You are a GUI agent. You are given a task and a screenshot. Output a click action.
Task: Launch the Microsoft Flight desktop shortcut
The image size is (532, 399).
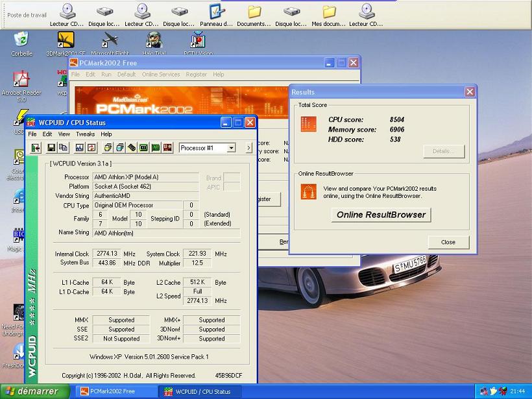(x=110, y=43)
